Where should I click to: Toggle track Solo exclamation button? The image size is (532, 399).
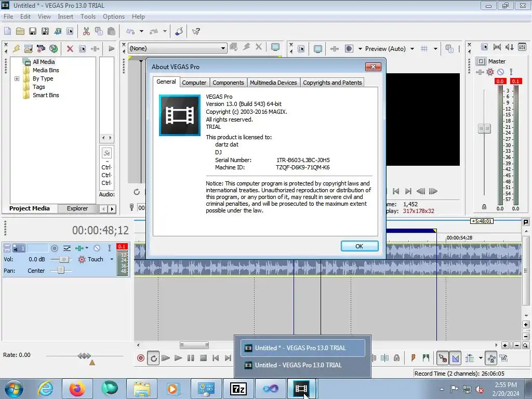109,248
